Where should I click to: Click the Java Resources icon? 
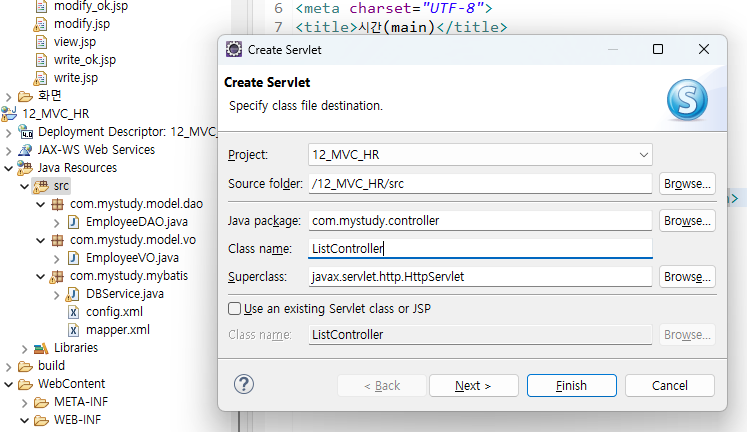pos(25,168)
